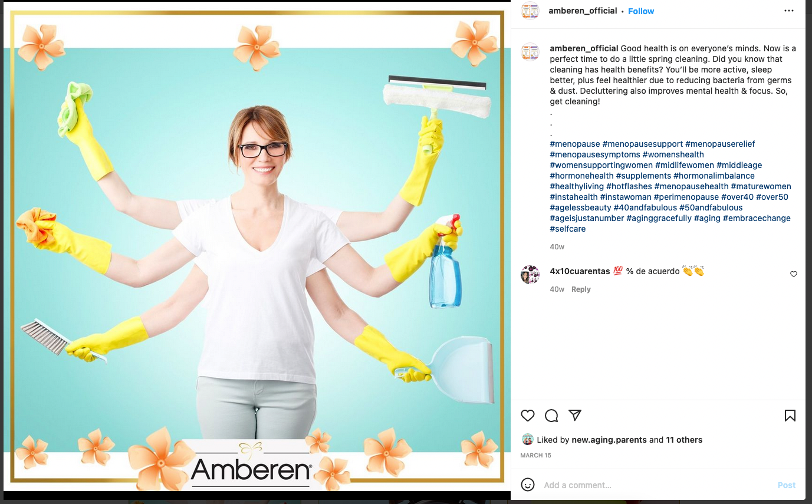Viewport: 812px width, 504px height.
Task: Share post with paper plane icon
Action: tap(575, 415)
